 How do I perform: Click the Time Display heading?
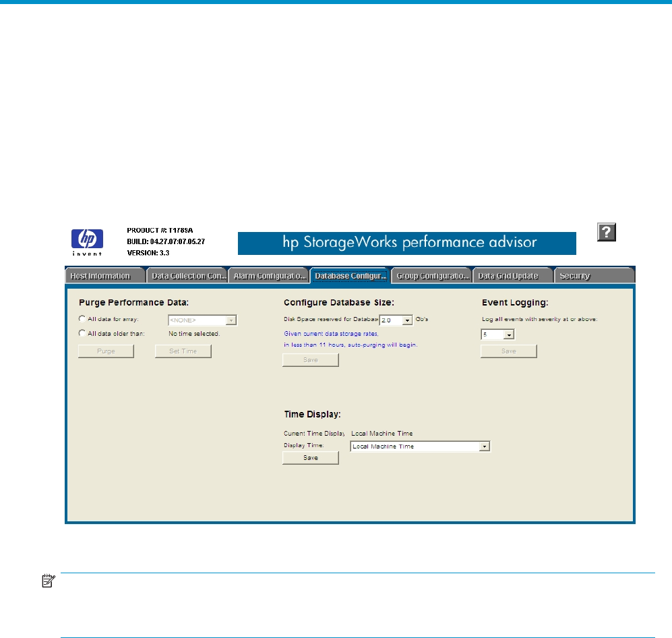pos(313,415)
